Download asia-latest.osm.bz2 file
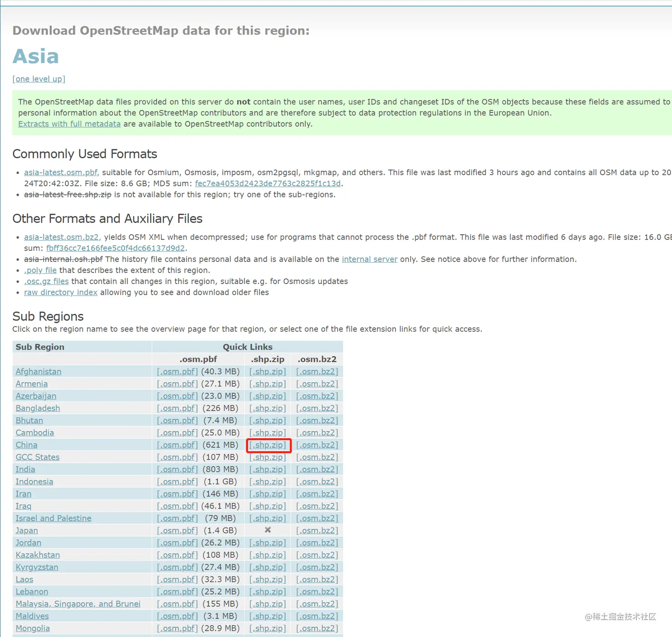Screen dimensions: 672x637 (x=63, y=237)
